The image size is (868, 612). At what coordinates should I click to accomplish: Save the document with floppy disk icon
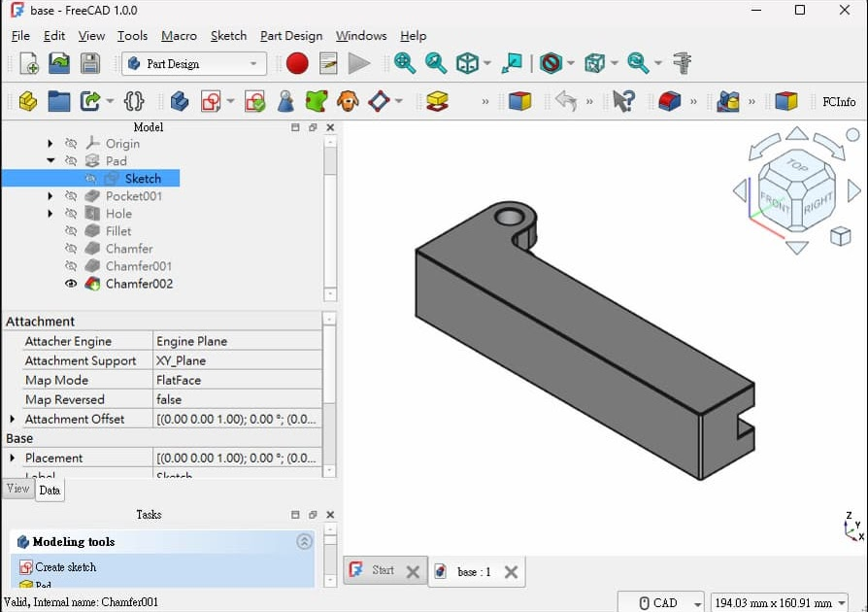(x=89, y=64)
